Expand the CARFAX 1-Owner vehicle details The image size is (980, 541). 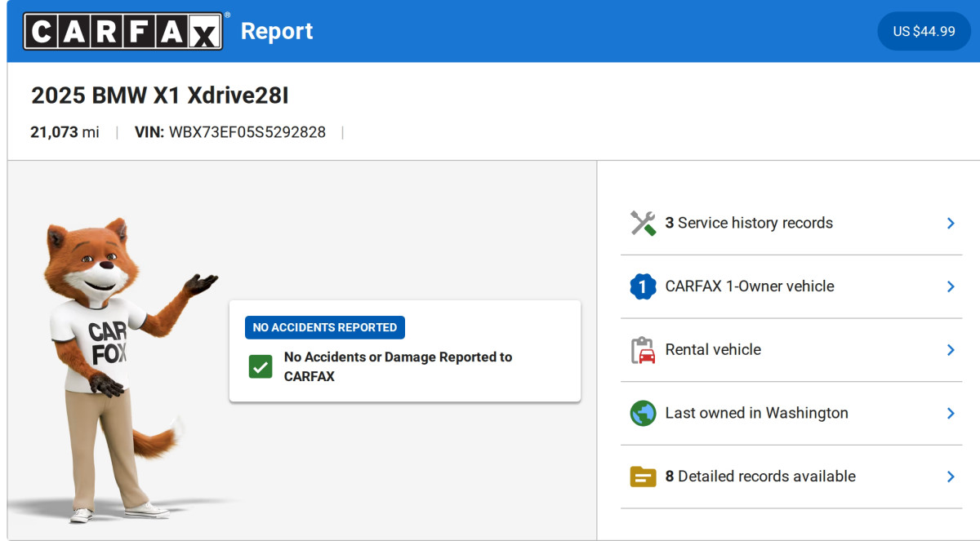pyautogui.click(x=950, y=286)
